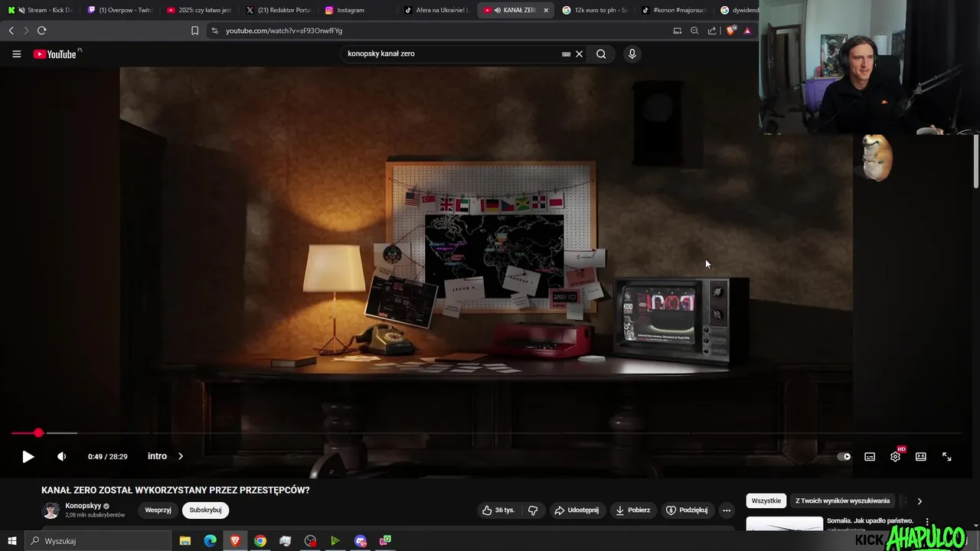The width and height of the screenshot is (980, 551).
Task: Like the video (36 tys.)
Action: pos(498,510)
